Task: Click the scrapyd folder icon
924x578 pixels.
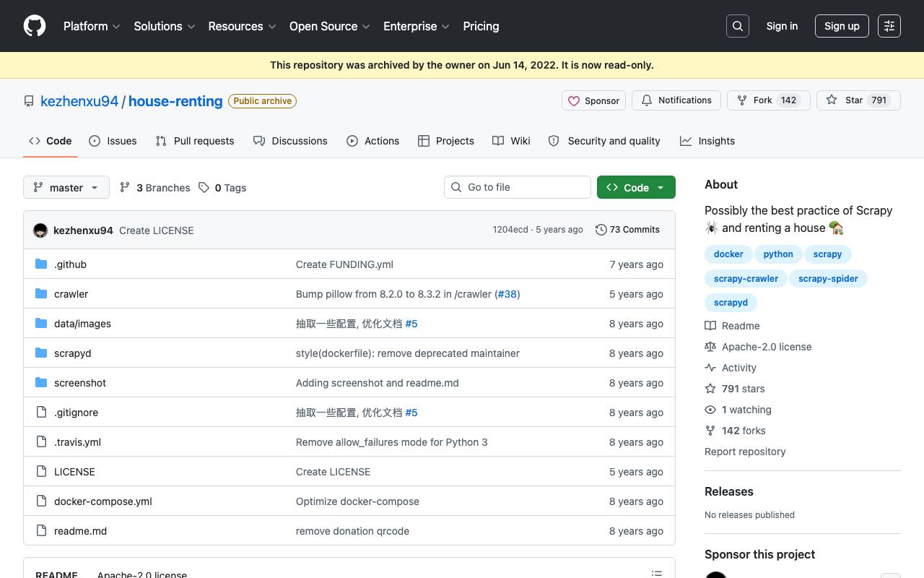Action: coord(41,353)
